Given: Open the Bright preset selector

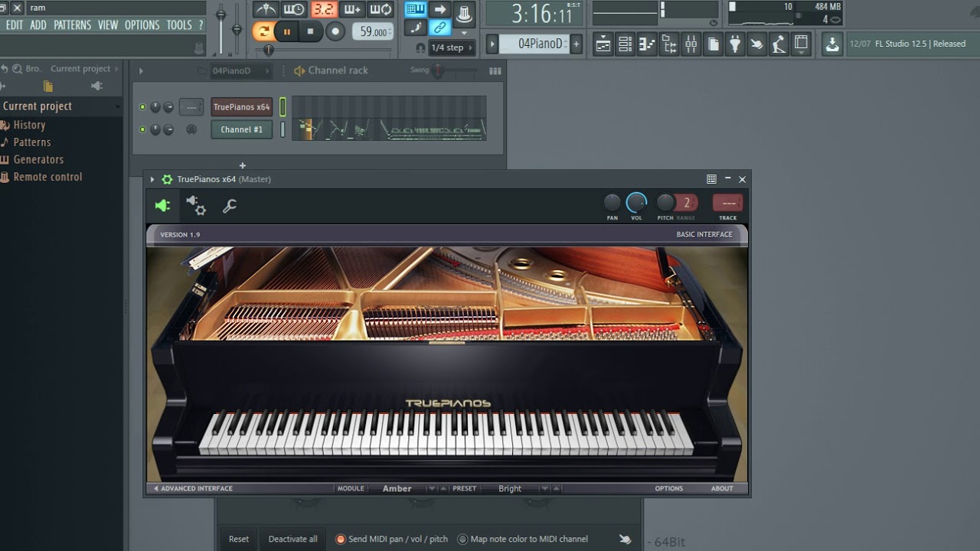Looking at the screenshot, I should tap(509, 488).
